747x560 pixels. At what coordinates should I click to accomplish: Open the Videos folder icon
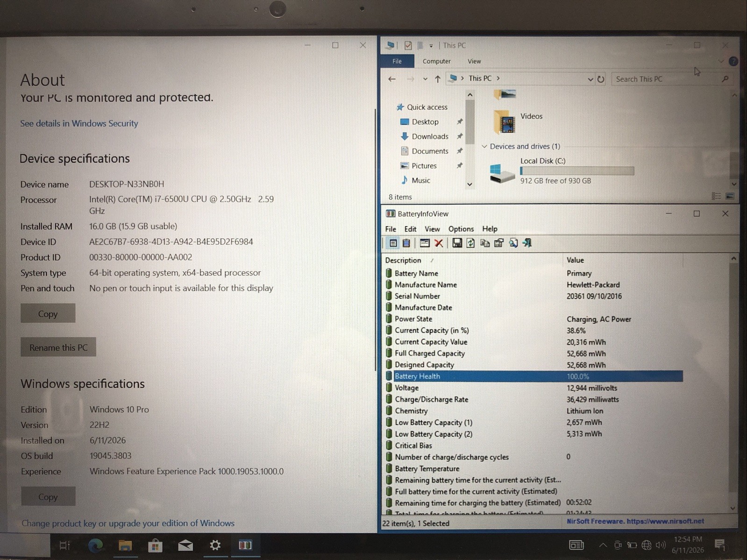(x=505, y=122)
